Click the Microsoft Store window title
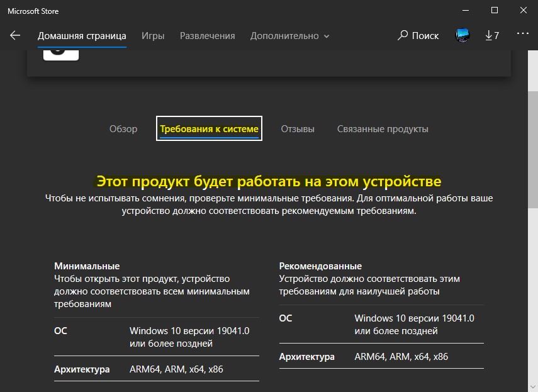This screenshot has width=538, height=392. tap(33, 11)
